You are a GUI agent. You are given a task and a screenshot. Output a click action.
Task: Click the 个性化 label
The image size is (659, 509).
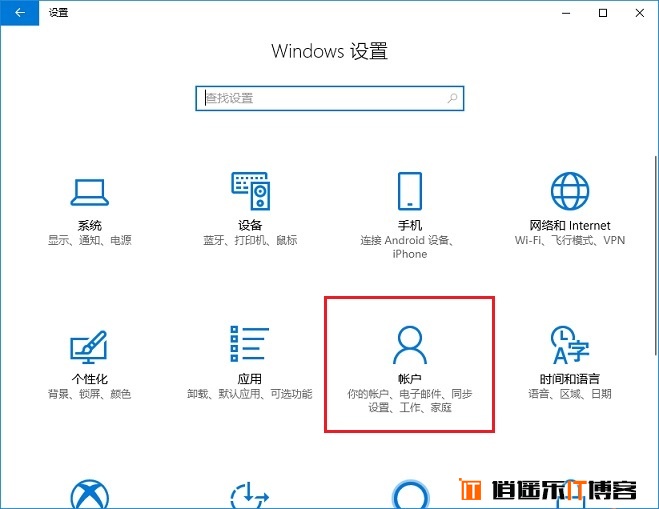[x=90, y=379]
